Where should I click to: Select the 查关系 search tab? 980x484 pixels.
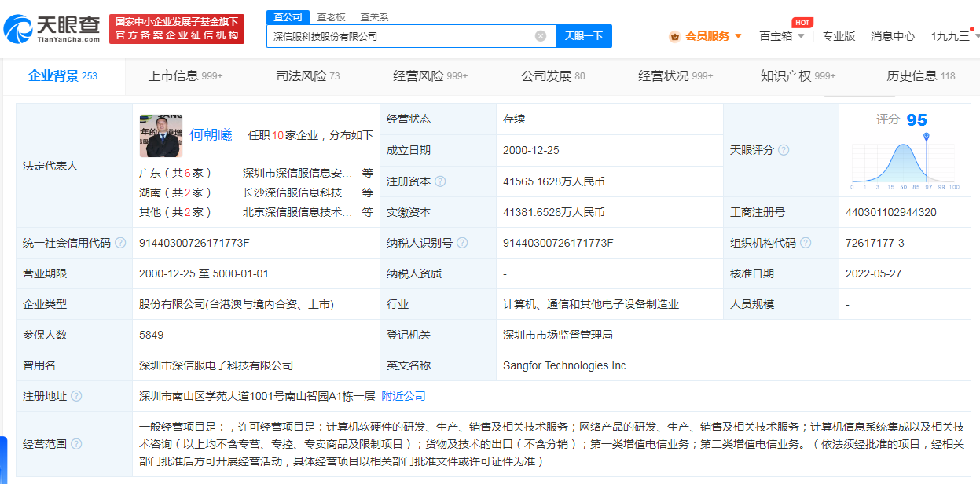point(374,16)
